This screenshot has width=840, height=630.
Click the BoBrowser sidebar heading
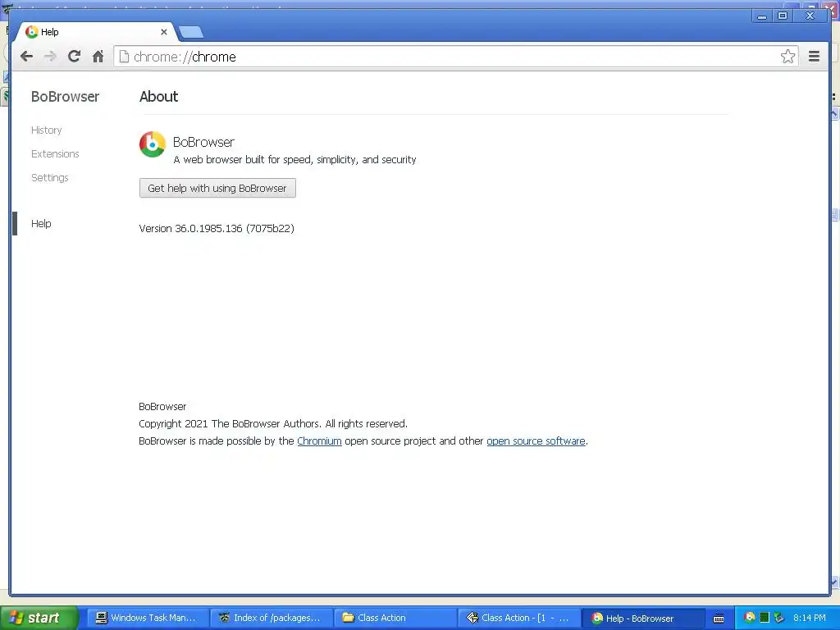coord(66,97)
